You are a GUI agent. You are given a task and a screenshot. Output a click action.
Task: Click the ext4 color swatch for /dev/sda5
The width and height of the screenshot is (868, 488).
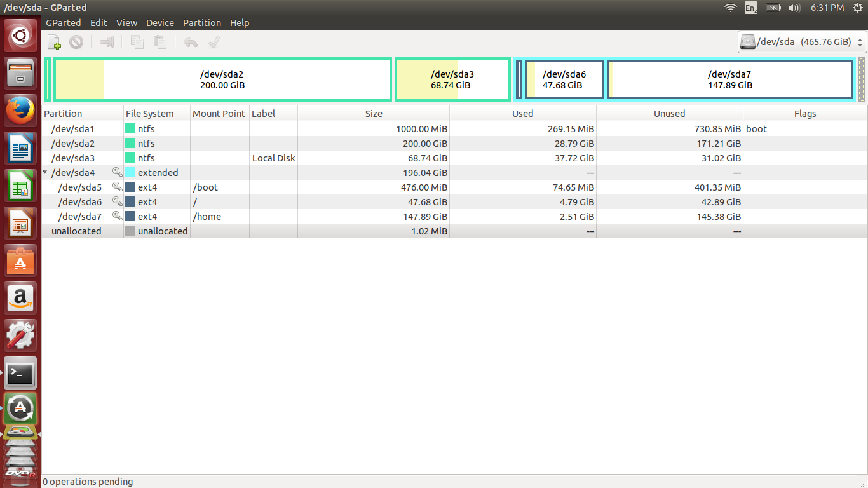click(130, 187)
